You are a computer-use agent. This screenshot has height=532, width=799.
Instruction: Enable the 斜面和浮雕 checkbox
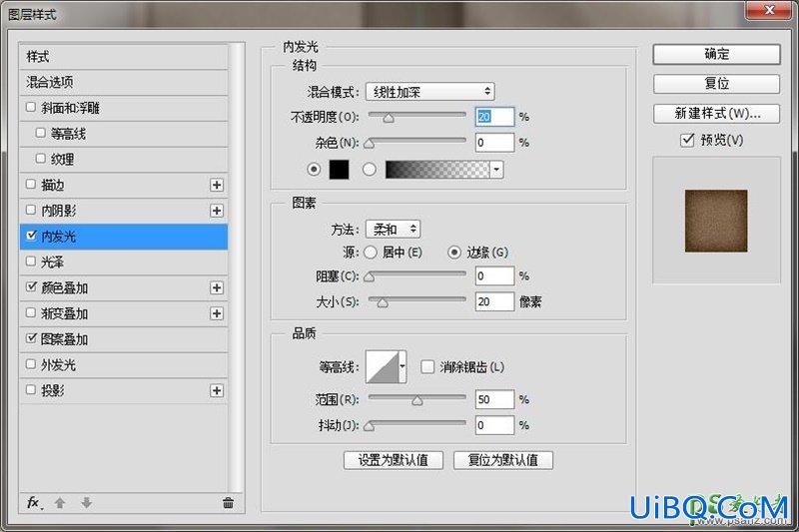point(31,107)
